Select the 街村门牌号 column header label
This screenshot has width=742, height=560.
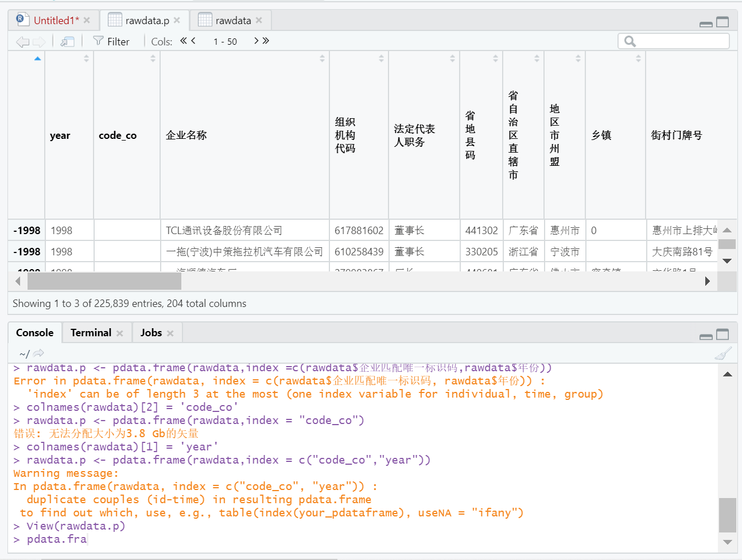677,135
